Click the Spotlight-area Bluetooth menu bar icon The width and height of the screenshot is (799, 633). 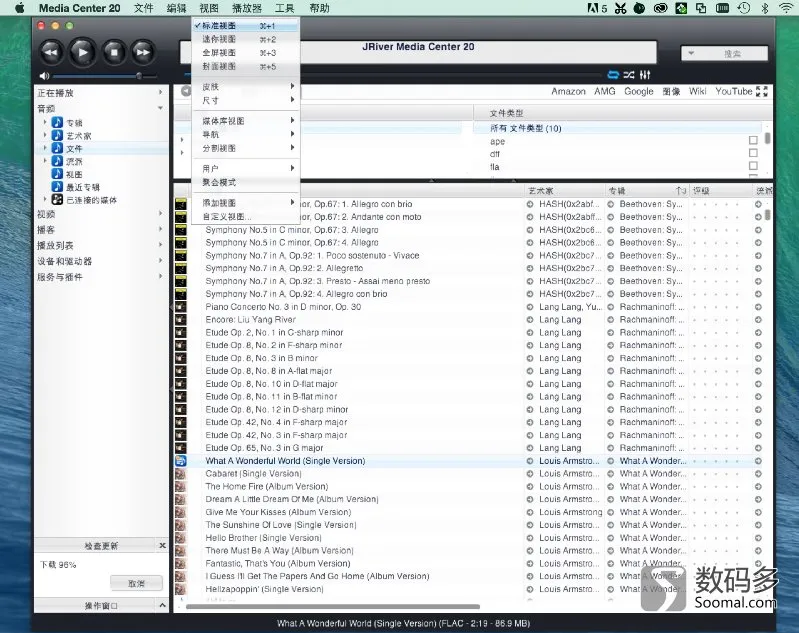[x=764, y=8]
